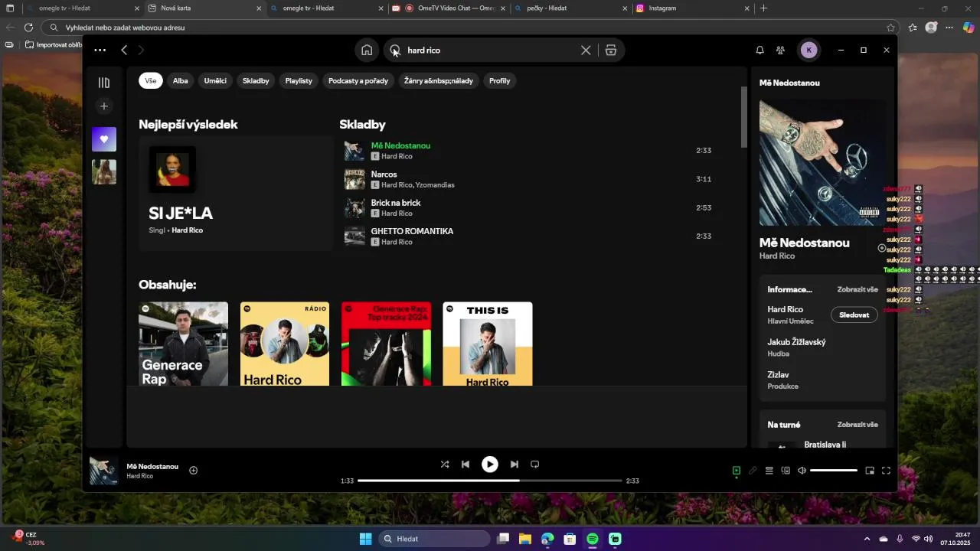Go to Spotify Home
The width and height of the screenshot is (980, 551).
(367, 51)
